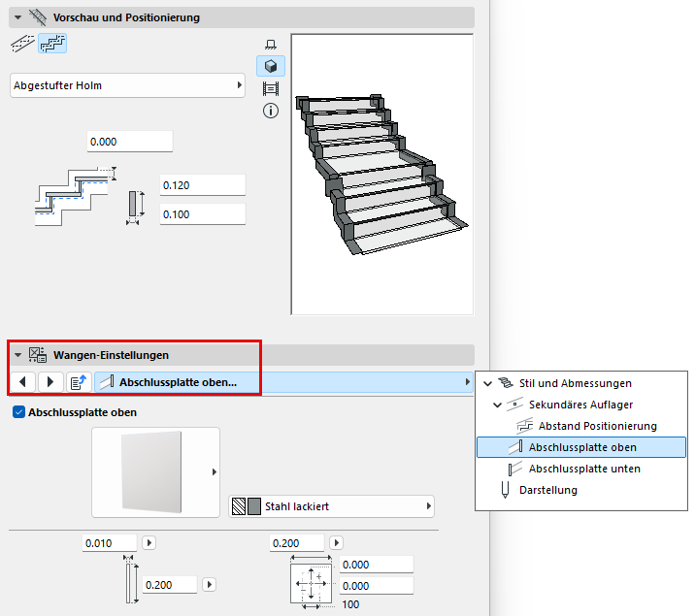Viewport: 695px width, 616px height.
Task: Go to previous settings page arrow
Action: [x=22, y=382]
